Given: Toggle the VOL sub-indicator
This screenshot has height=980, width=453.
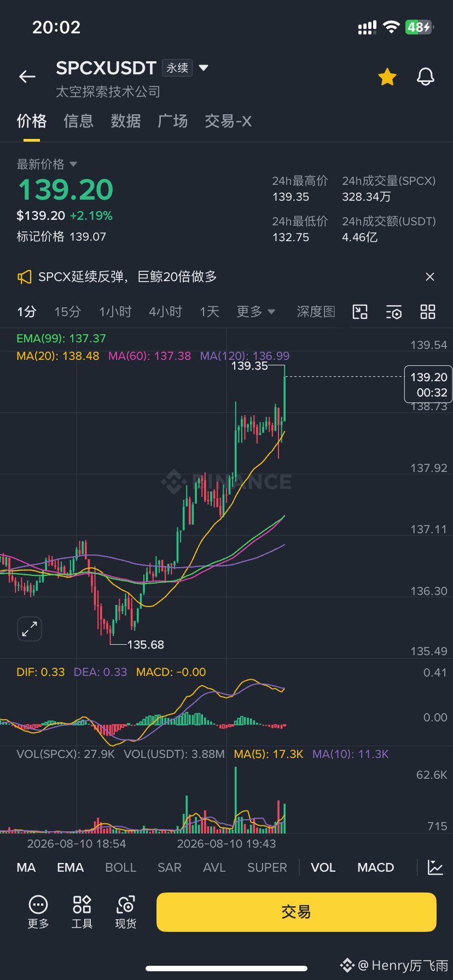Looking at the screenshot, I should pyautogui.click(x=323, y=868).
